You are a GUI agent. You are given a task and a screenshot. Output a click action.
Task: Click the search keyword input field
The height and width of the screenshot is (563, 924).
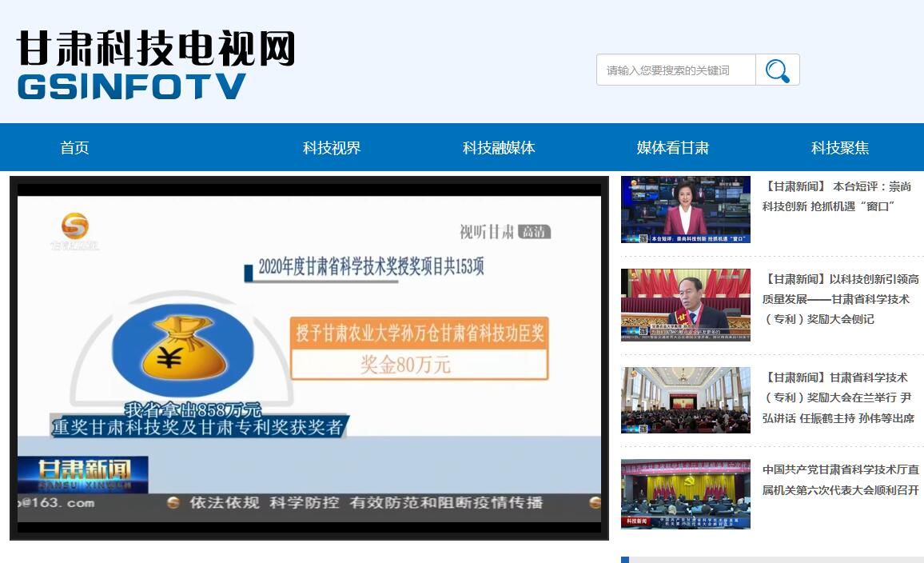(675, 70)
